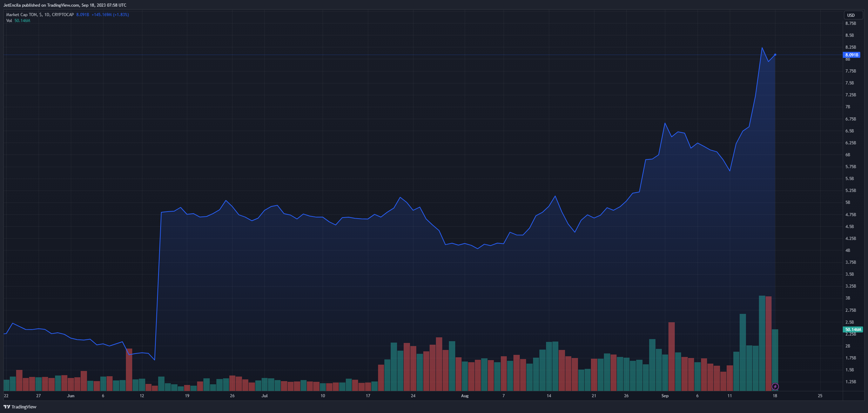Click the '25' date label on the time axis
The width and height of the screenshot is (868, 413).
820,396
